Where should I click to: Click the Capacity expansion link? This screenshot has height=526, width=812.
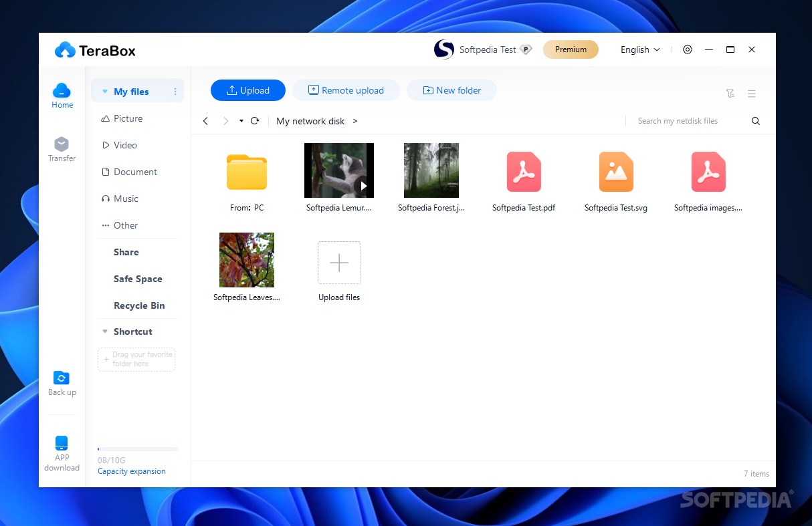pos(132,471)
